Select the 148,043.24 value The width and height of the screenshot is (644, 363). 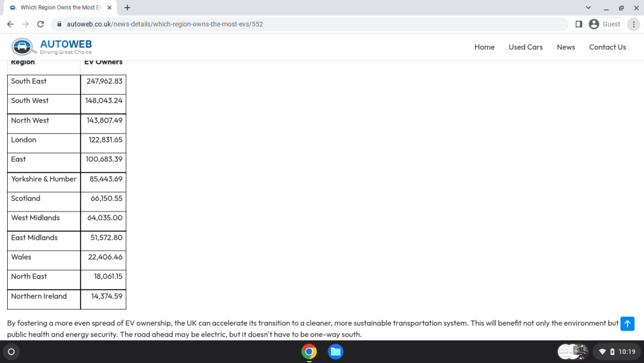point(104,101)
